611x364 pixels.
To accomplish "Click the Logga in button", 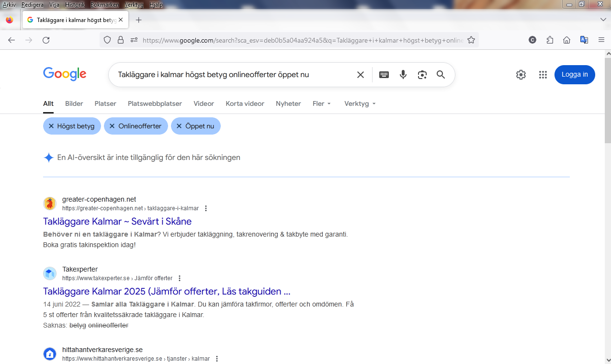I will point(574,75).
